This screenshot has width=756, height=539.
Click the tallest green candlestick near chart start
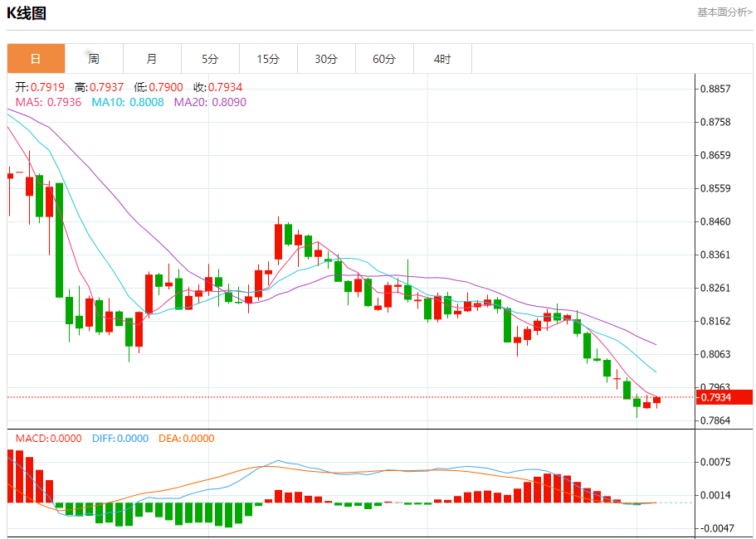tap(59, 240)
